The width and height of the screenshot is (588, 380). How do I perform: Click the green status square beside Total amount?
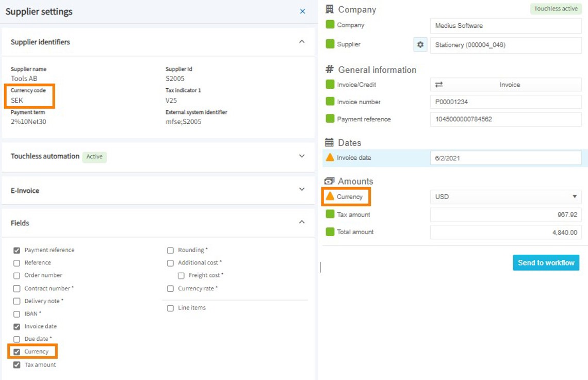point(330,232)
